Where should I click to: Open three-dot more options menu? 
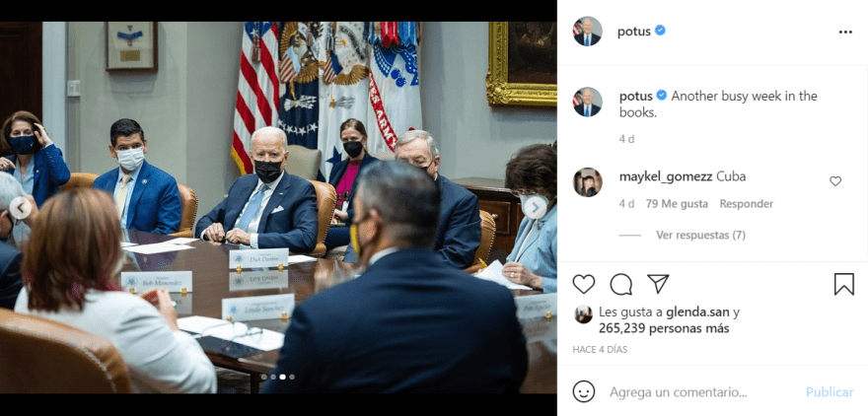click(x=845, y=33)
